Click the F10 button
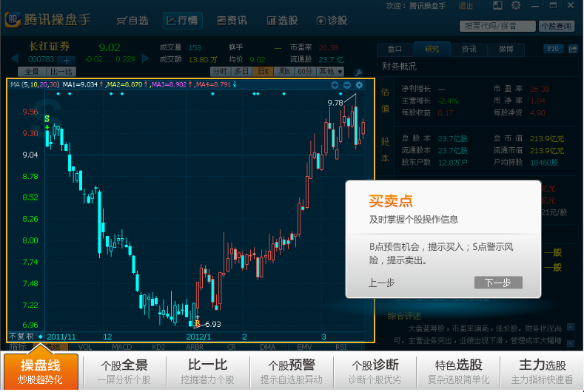This screenshot has width=584, height=392. coord(553,49)
